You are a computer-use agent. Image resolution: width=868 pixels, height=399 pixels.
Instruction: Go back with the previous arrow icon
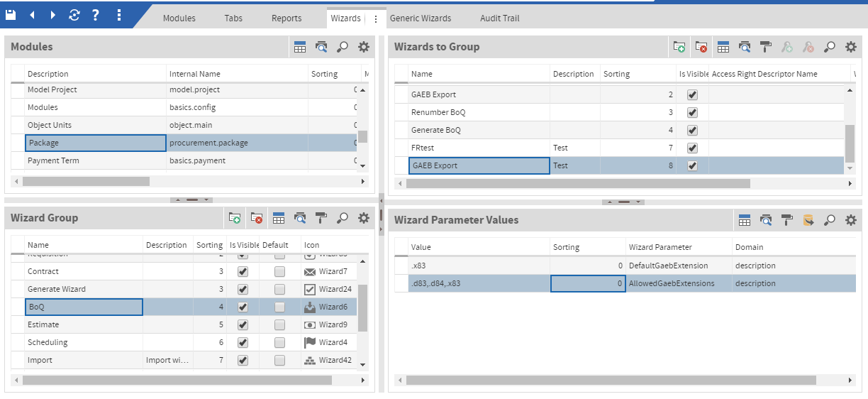click(32, 14)
